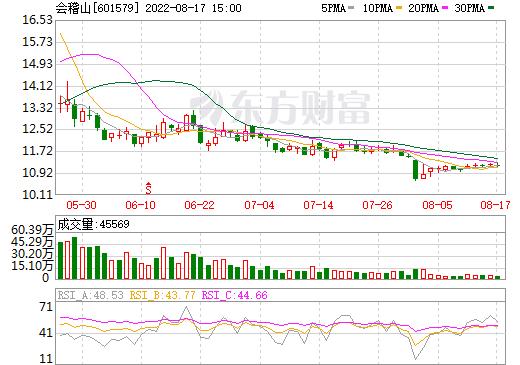Click the 07-04 date label
This screenshot has width=520, height=365.
tap(259, 205)
